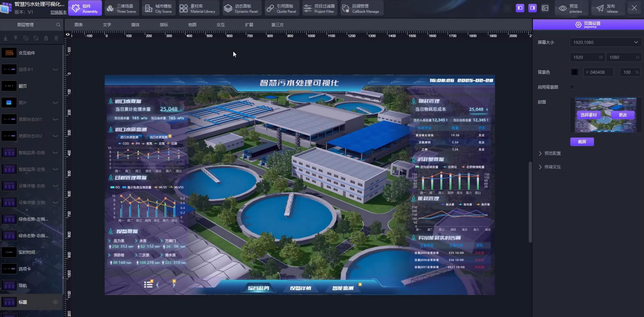
Task: Click the lock layer icon
Action: [x=46, y=38]
